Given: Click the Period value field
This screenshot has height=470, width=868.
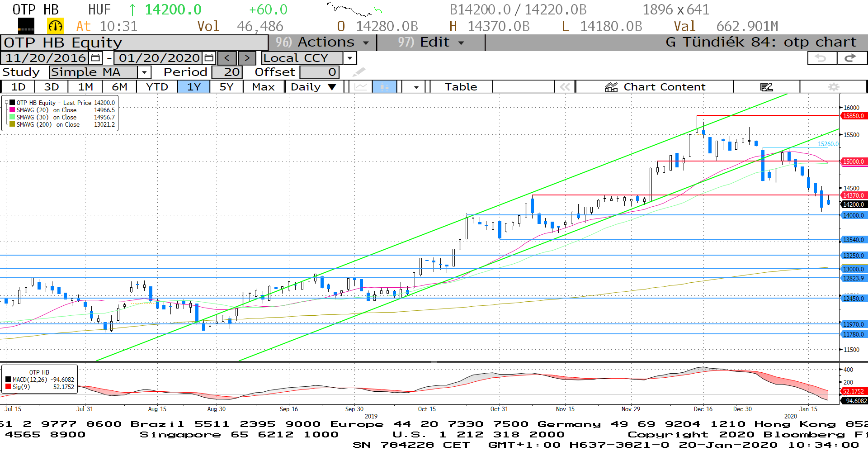Looking at the screenshot, I should click(227, 72).
